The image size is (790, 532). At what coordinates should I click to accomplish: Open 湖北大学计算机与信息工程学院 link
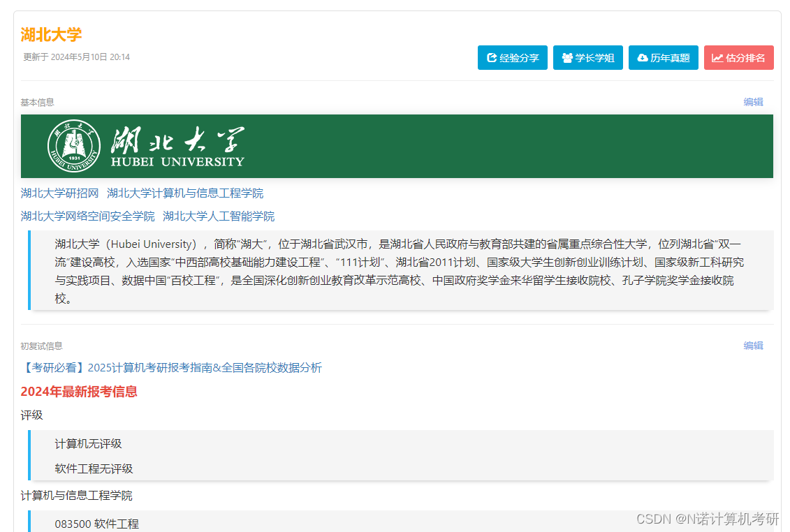[x=185, y=193]
